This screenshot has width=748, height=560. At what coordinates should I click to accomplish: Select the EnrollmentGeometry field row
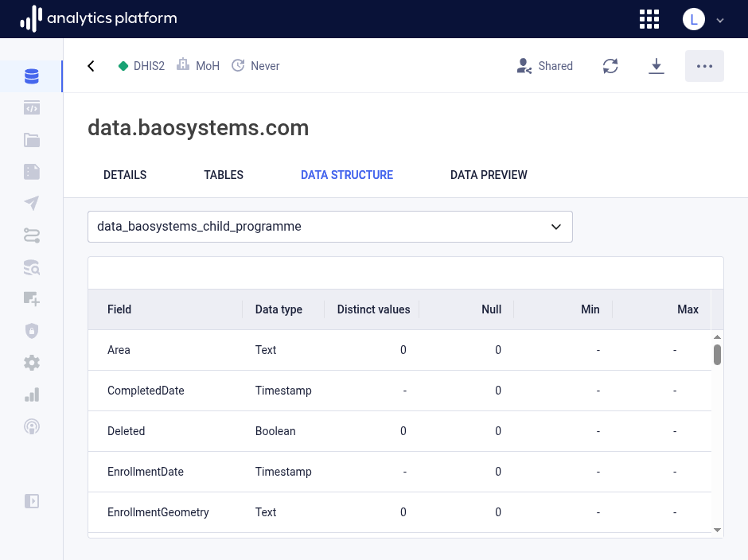pos(399,512)
